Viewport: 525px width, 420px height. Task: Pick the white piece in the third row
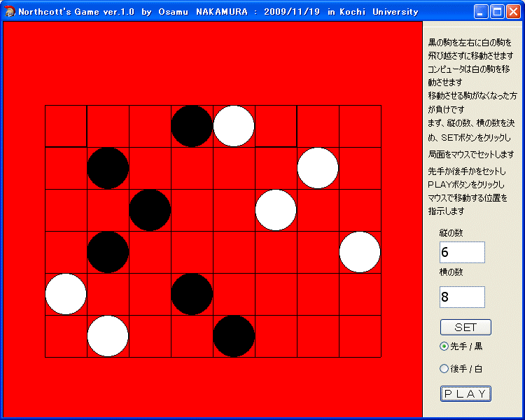[x=276, y=210]
